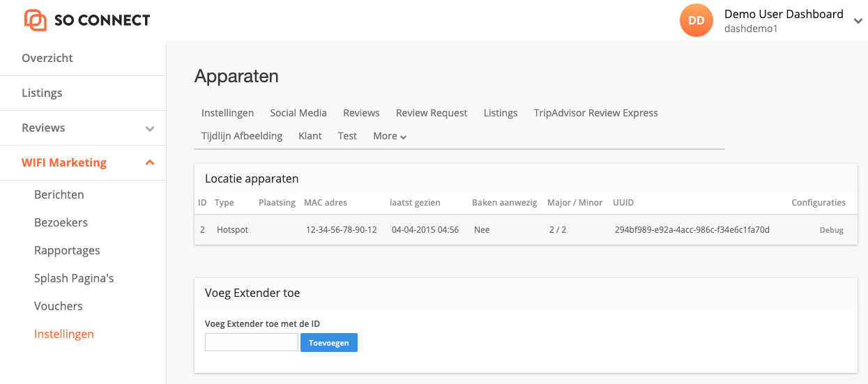868x384 pixels.
Task: Click the Demo User Dashboard name
Action: pyautogui.click(x=784, y=14)
